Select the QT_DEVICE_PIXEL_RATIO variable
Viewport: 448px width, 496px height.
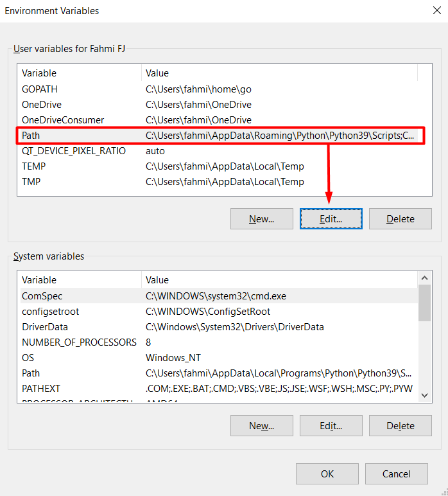tap(74, 151)
